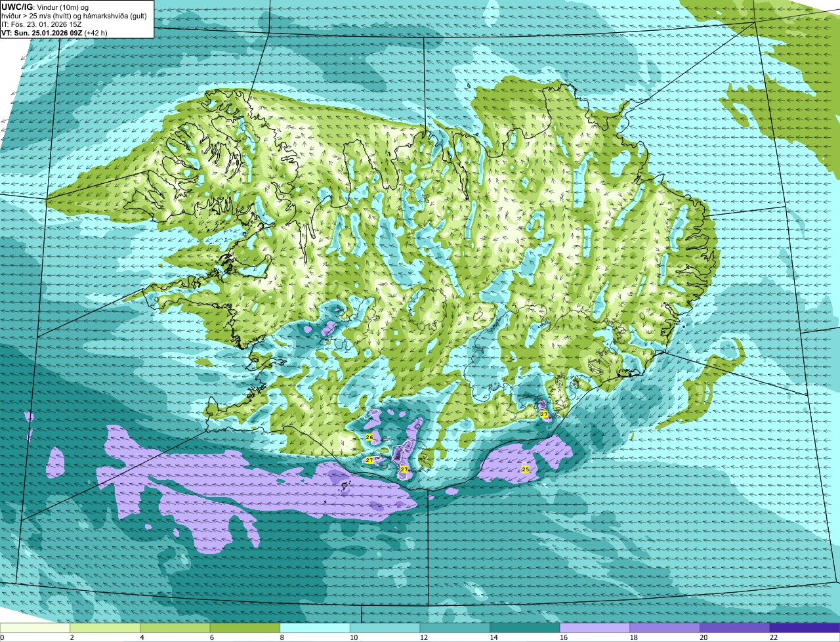Click the scale tick label "14"
Screen dimensions: 840x642
coord(493,637)
